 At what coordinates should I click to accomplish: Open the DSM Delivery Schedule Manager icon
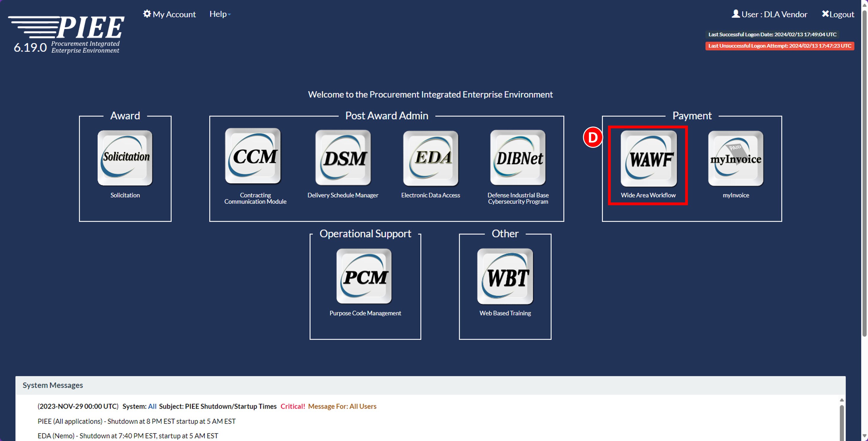pos(343,157)
